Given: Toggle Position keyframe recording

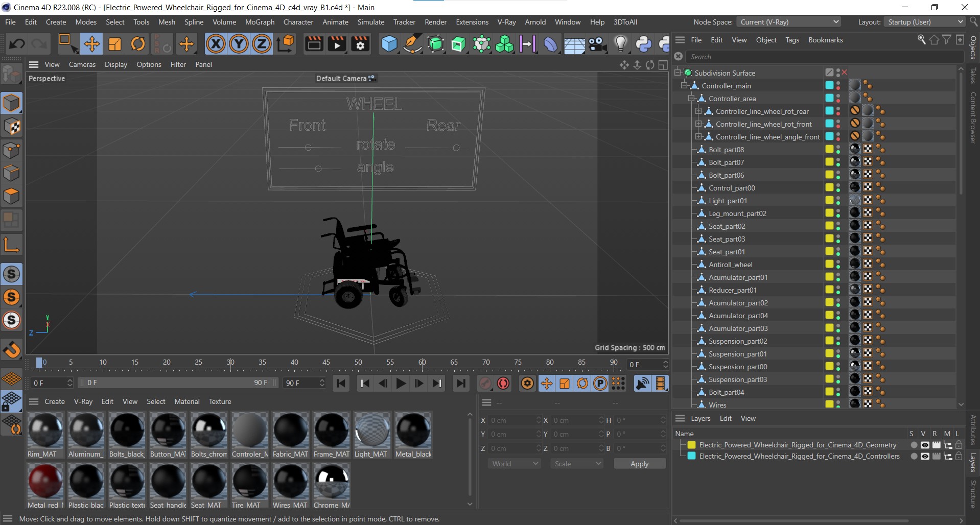Looking at the screenshot, I should (x=547, y=383).
